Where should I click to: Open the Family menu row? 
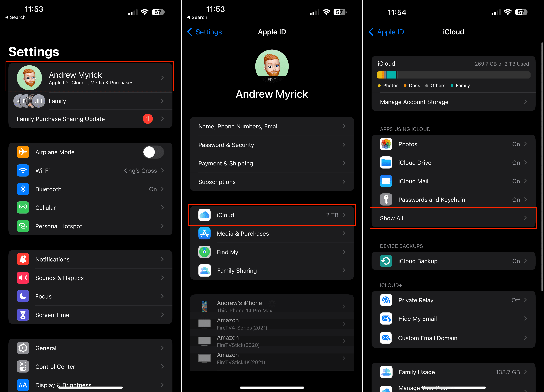(x=90, y=101)
